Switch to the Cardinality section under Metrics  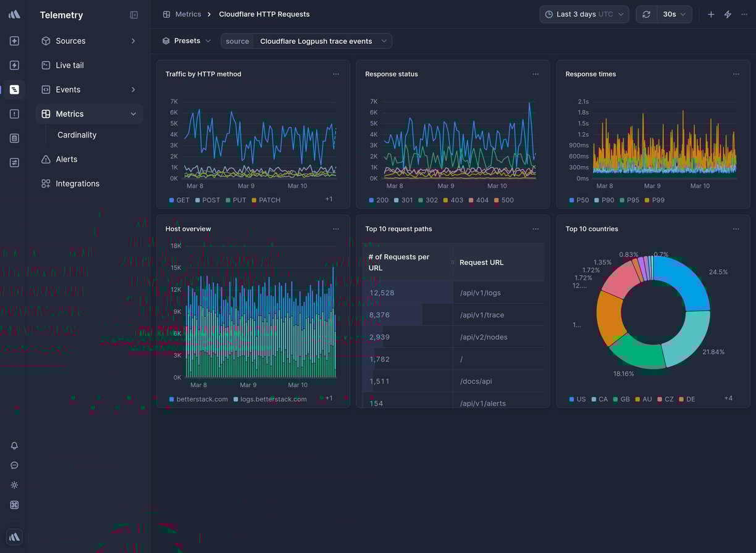tap(77, 135)
